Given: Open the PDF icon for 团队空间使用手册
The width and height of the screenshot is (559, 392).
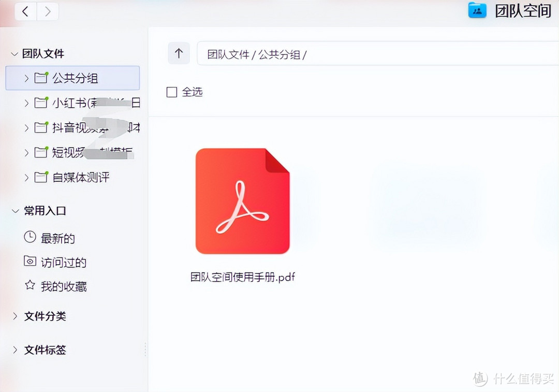Looking at the screenshot, I should pyautogui.click(x=242, y=201).
